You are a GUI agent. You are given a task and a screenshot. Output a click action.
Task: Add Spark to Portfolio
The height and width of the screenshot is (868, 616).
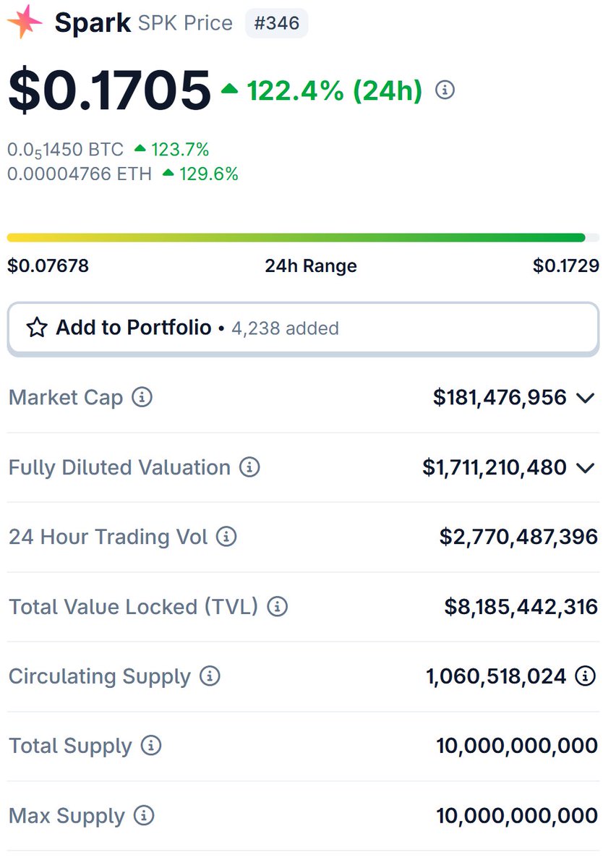(303, 328)
